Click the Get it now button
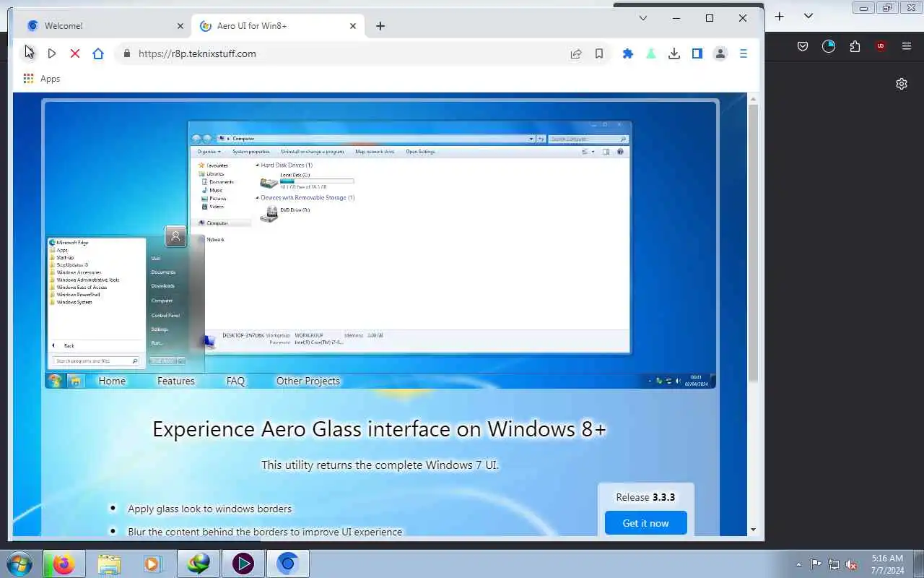The width and height of the screenshot is (924, 578). (646, 523)
